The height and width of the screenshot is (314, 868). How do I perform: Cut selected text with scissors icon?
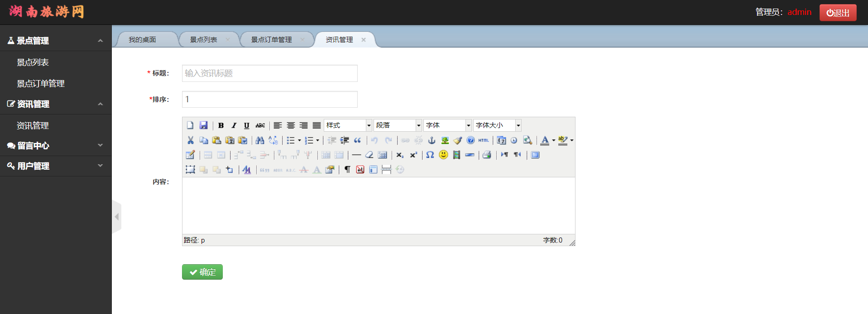190,140
